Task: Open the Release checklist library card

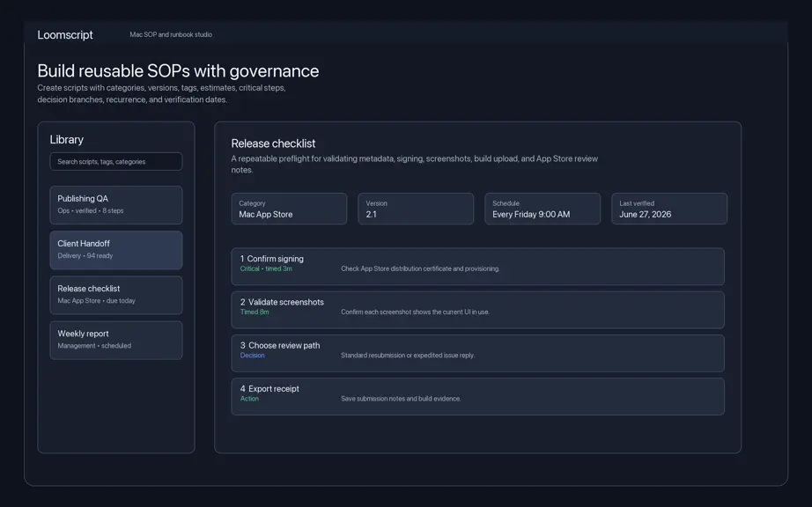Action: coord(116,295)
